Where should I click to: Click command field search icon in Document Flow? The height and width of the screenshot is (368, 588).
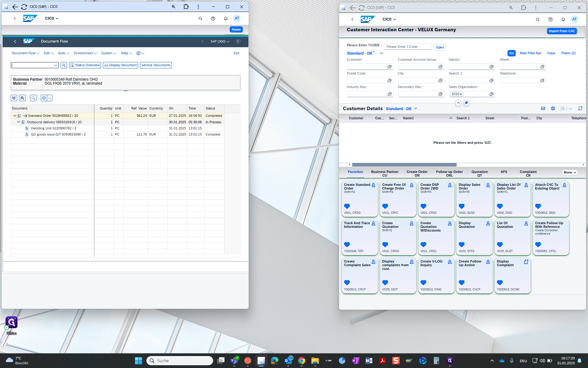[64, 65]
